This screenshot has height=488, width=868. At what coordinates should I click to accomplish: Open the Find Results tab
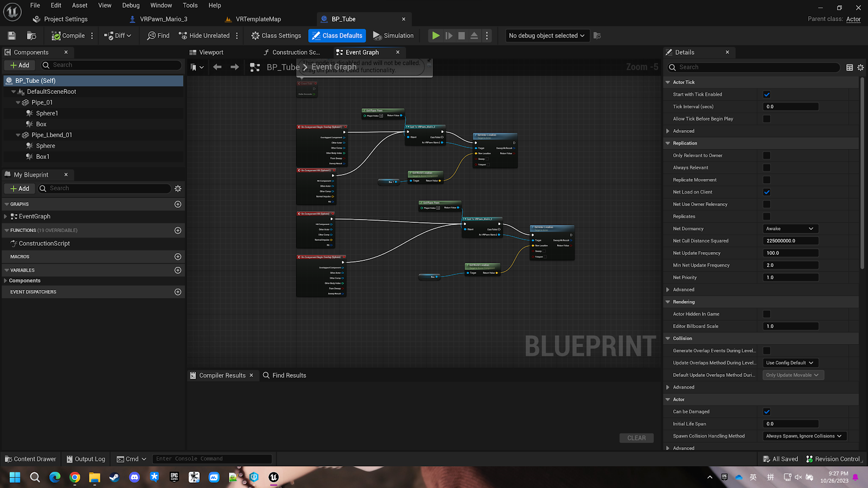pyautogui.click(x=284, y=375)
